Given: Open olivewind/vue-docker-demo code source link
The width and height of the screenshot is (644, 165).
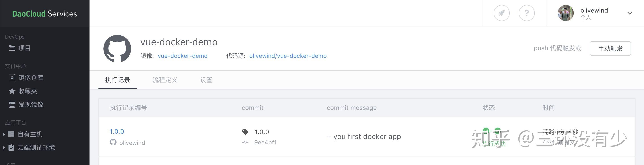Looking at the screenshot, I should click(x=288, y=56).
